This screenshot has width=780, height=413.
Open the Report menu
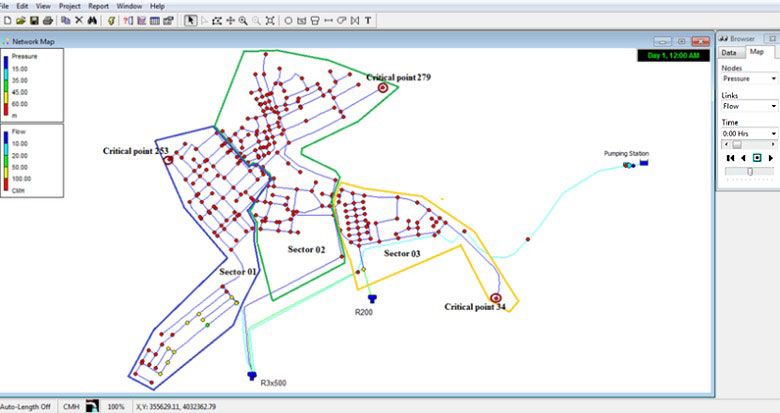click(98, 6)
